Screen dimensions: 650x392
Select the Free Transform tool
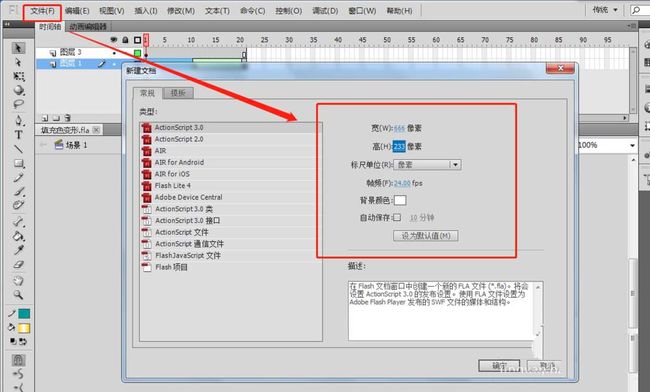(18, 76)
